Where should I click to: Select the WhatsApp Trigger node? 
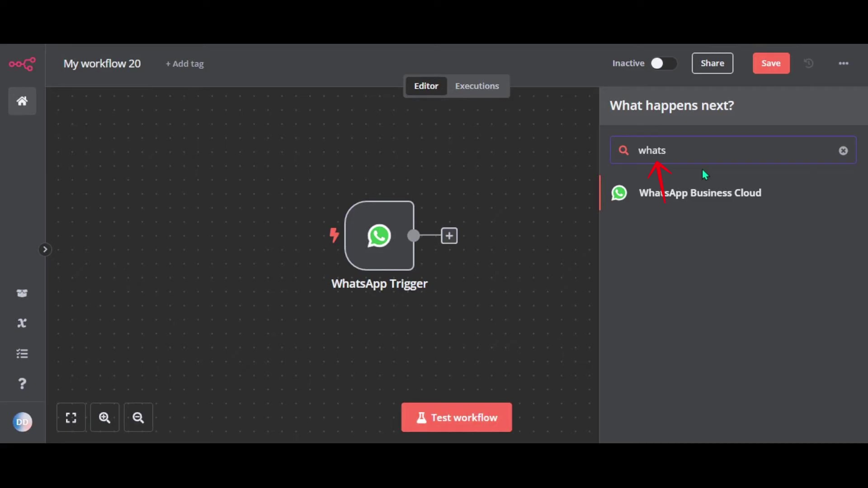click(379, 235)
